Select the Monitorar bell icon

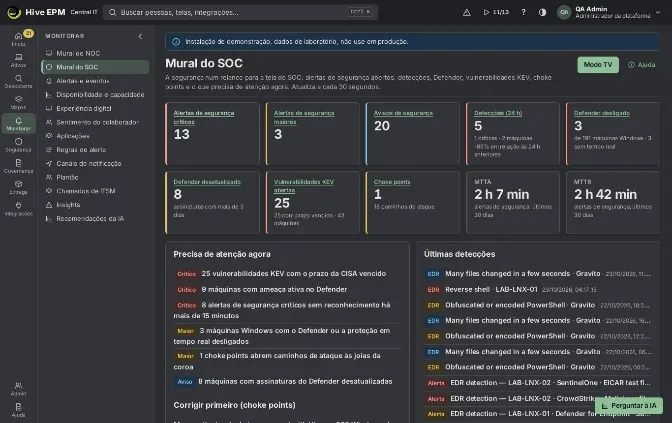click(18, 123)
